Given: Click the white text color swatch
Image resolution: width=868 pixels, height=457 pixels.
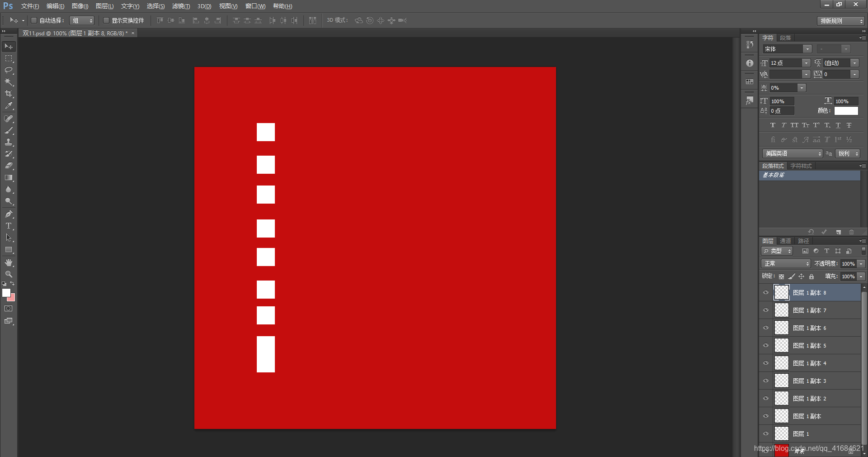Looking at the screenshot, I should pos(846,111).
